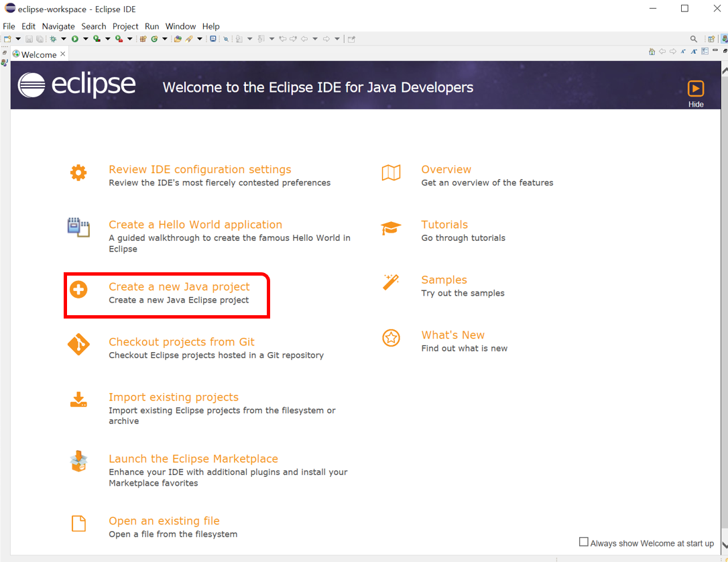728x562 pixels.
Task: Click the flashlight Search toolbar icon
Action: pyautogui.click(x=189, y=39)
